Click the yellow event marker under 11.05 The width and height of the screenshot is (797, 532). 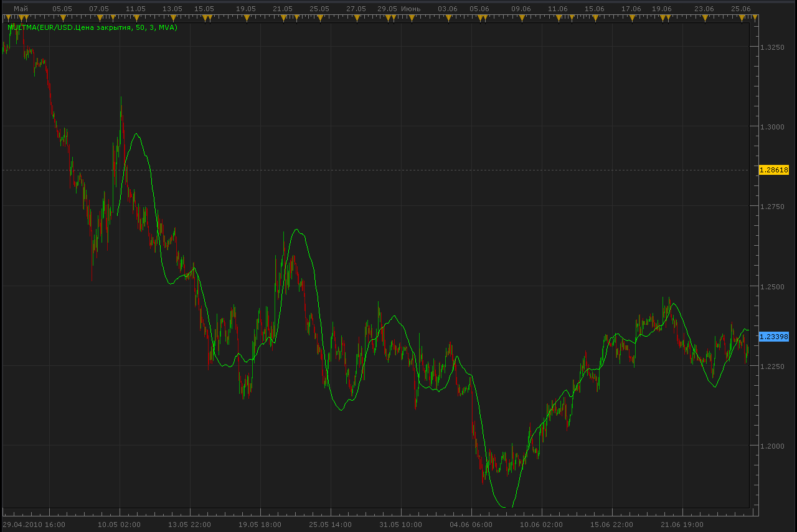pos(136,19)
